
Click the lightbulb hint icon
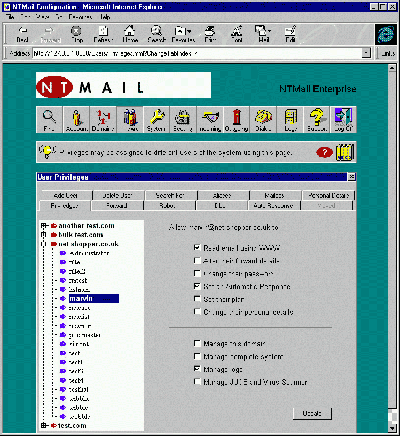47,152
